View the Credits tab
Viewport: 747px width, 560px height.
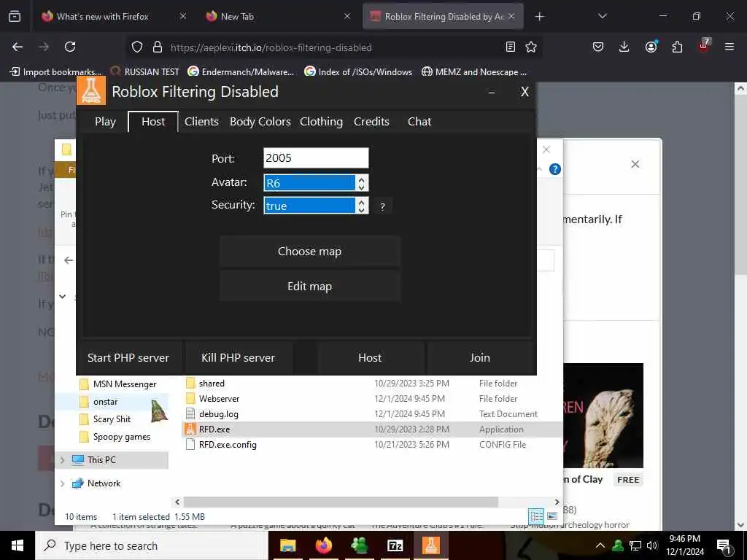371,122
